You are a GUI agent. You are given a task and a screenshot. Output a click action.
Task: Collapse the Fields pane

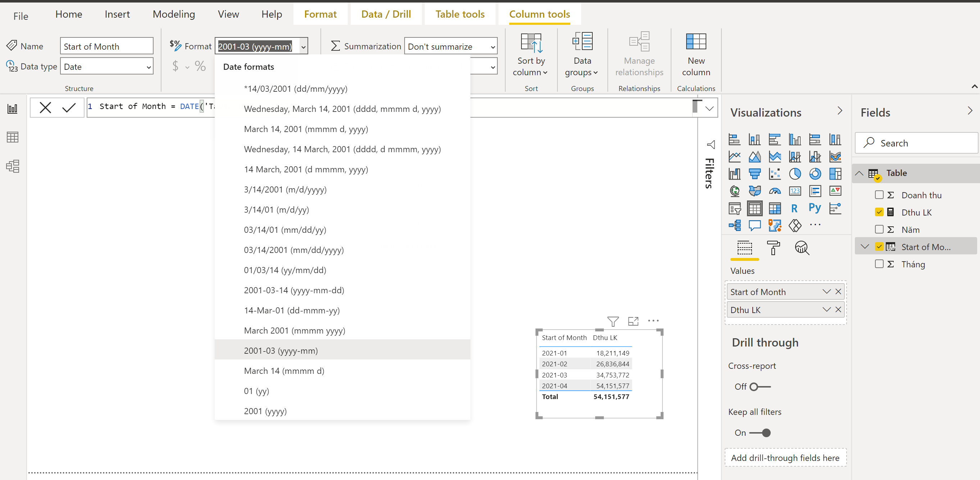pos(969,111)
